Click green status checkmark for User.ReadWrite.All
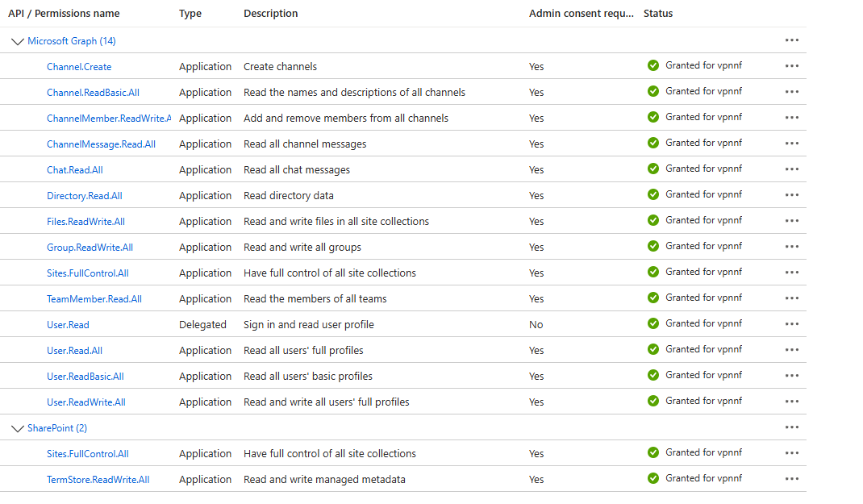Screen dimensions: 863x504 tap(653, 401)
